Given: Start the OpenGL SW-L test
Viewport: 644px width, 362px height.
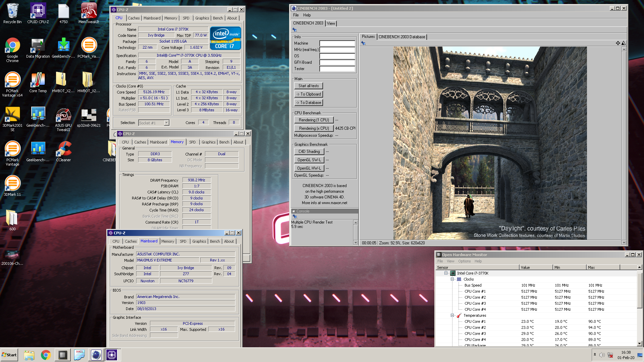Looking at the screenshot, I should [309, 160].
